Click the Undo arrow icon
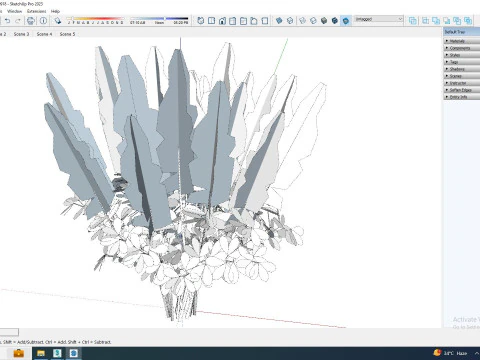This screenshot has height=360, width=480. tap(7, 21)
